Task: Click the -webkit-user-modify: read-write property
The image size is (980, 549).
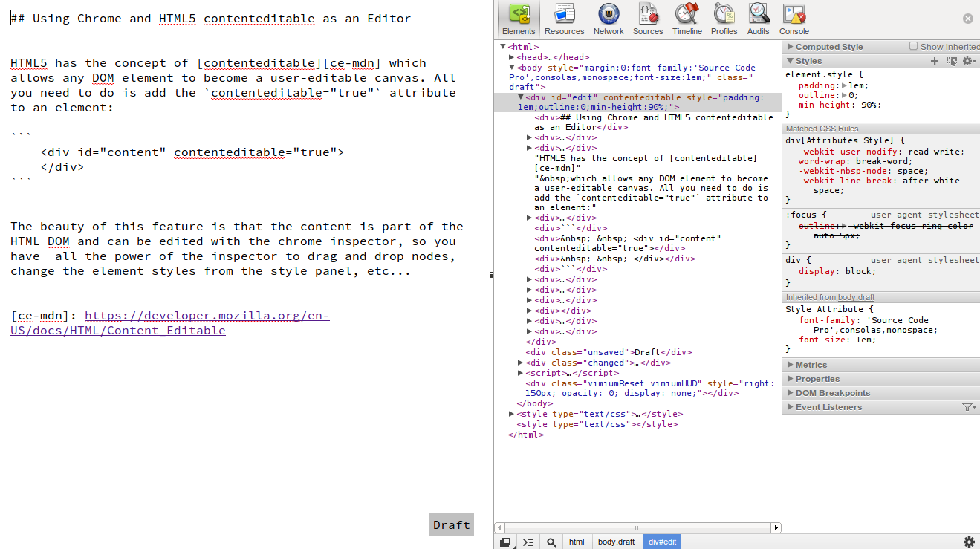Action: coord(881,152)
